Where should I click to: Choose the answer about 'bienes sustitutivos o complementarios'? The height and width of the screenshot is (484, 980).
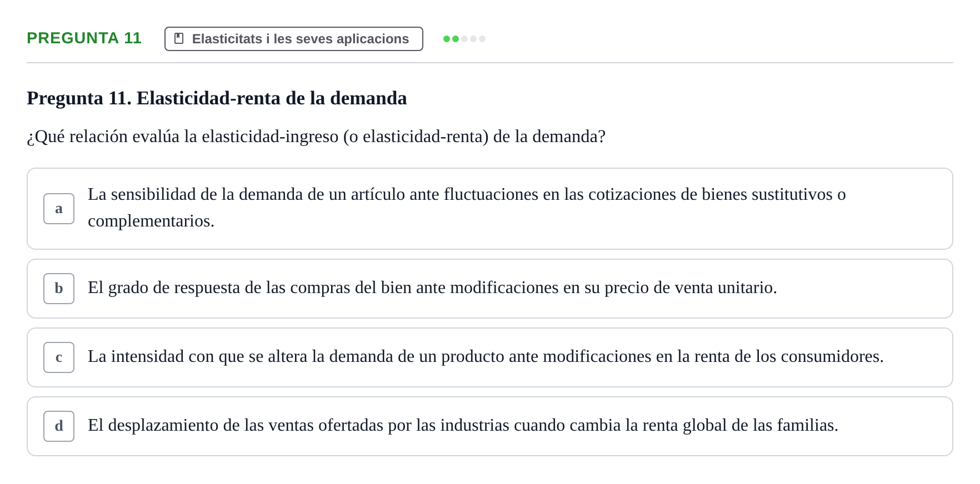pyautogui.click(x=490, y=209)
